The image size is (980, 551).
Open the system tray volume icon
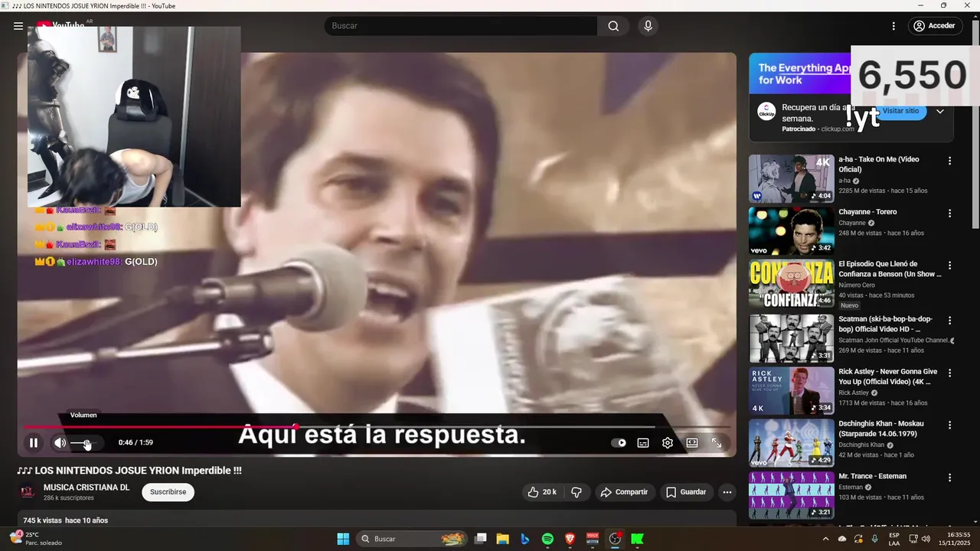tap(926, 539)
